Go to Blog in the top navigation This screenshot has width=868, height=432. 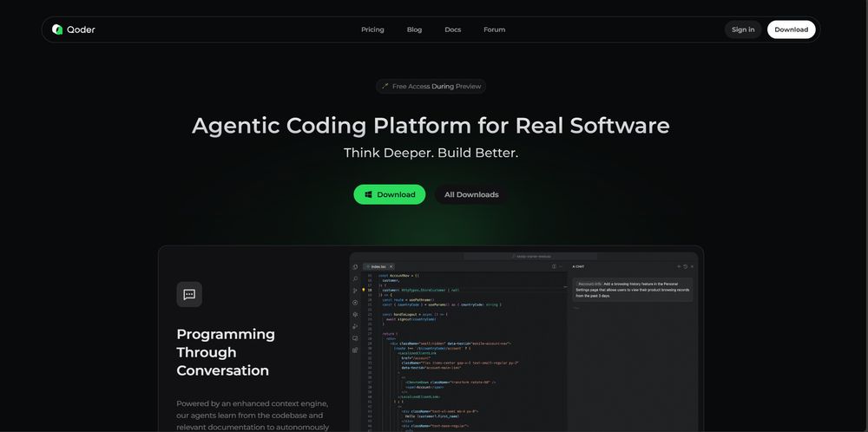(414, 29)
